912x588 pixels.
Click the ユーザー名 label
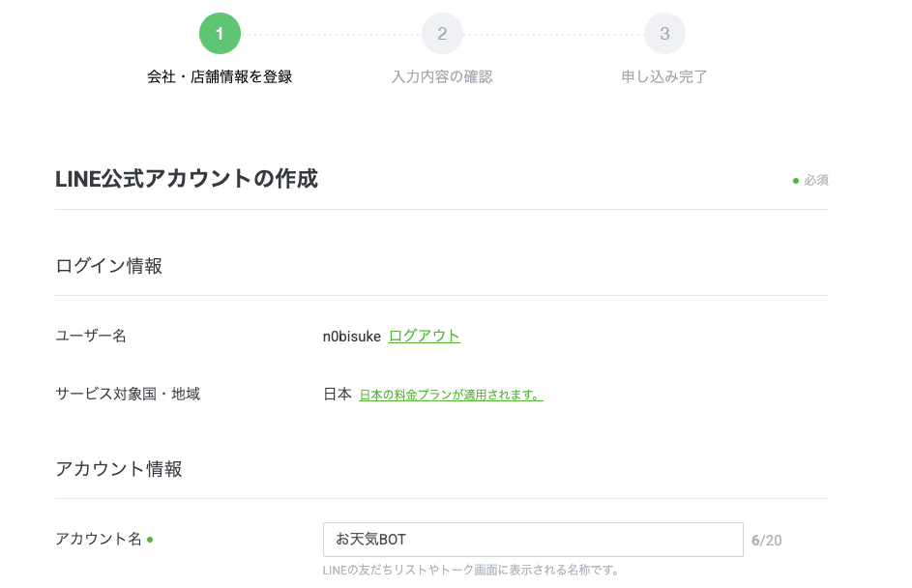point(91,337)
